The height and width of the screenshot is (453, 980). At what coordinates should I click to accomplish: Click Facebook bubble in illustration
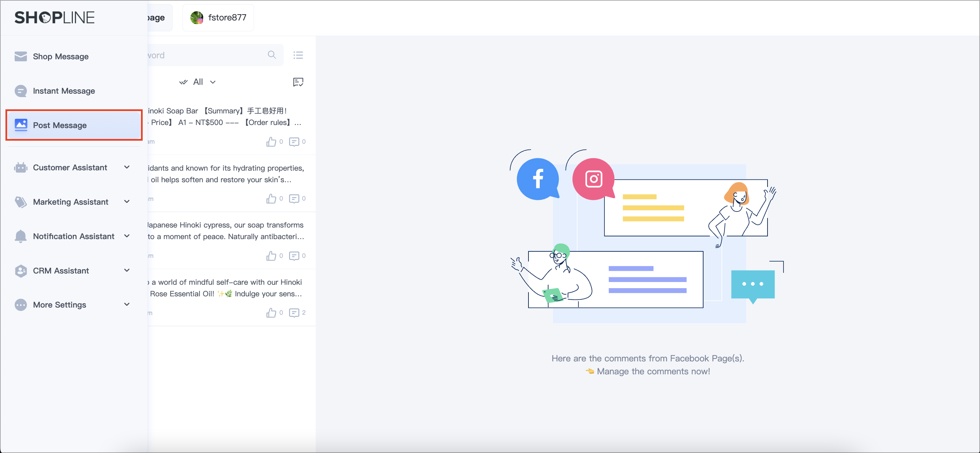[538, 179]
